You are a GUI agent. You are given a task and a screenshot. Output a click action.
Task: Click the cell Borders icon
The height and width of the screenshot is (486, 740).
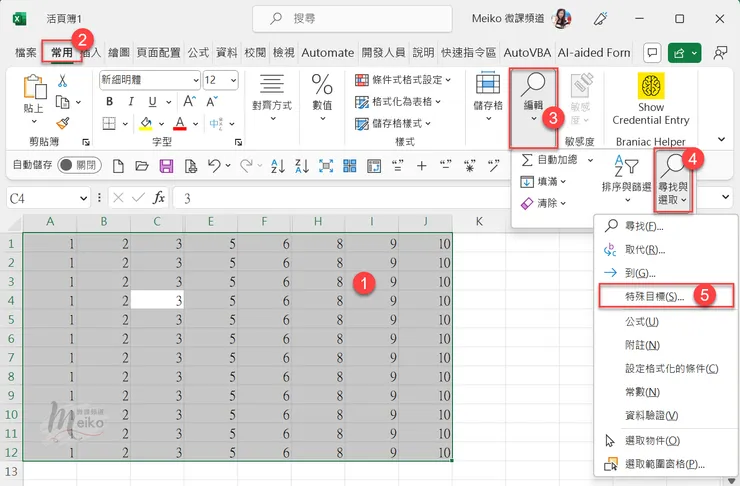click(109, 124)
